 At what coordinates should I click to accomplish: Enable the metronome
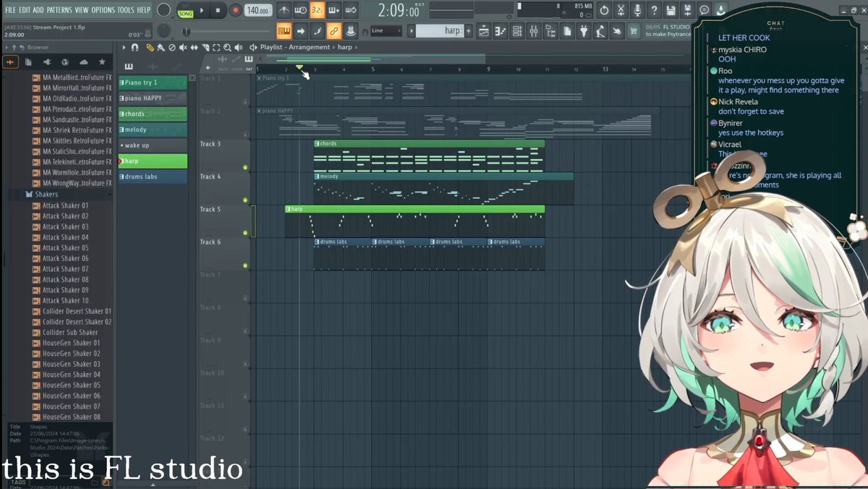tap(284, 10)
